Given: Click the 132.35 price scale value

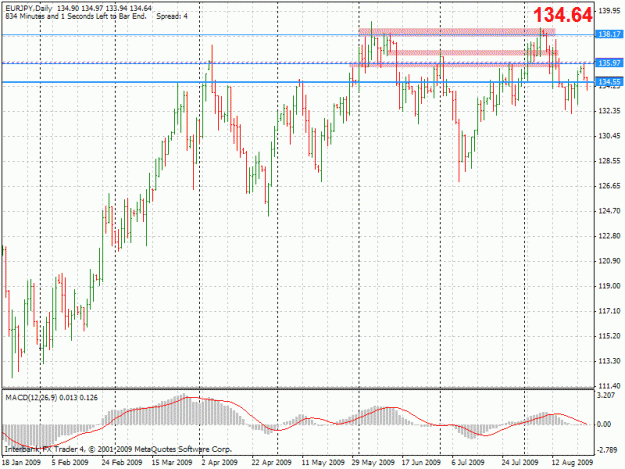Looking at the screenshot, I should pos(610,111).
